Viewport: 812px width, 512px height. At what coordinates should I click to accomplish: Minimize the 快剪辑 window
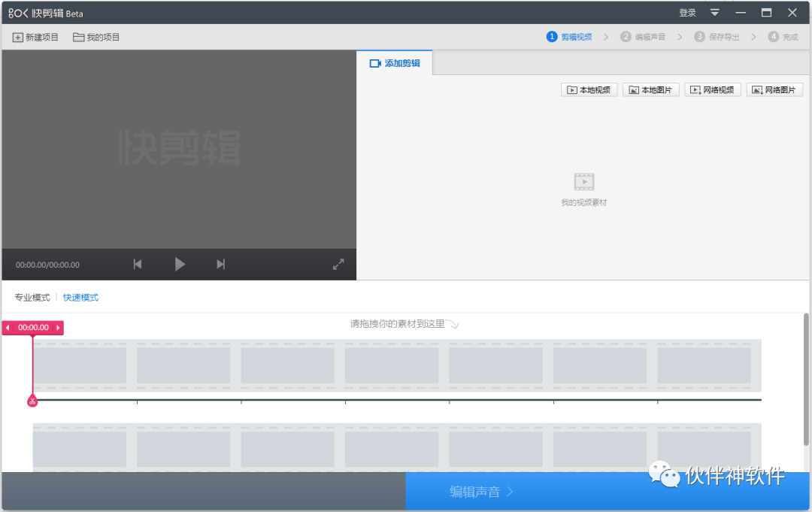pyautogui.click(x=741, y=13)
